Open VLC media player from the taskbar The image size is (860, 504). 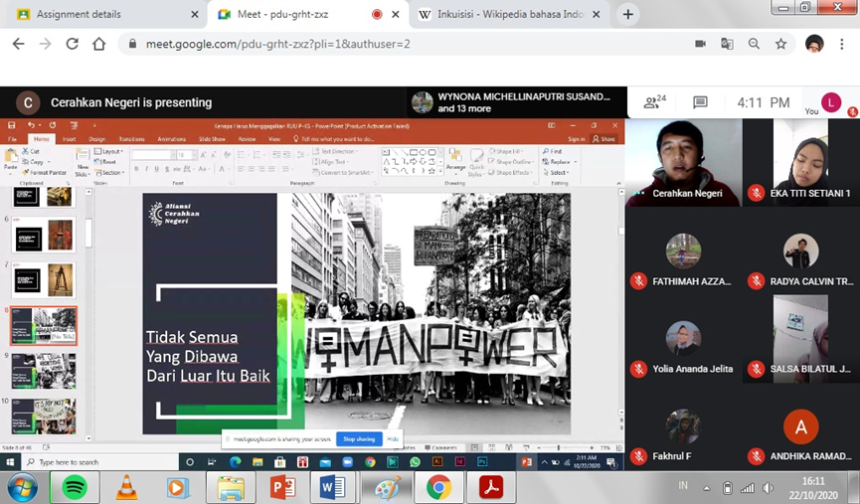click(127, 487)
